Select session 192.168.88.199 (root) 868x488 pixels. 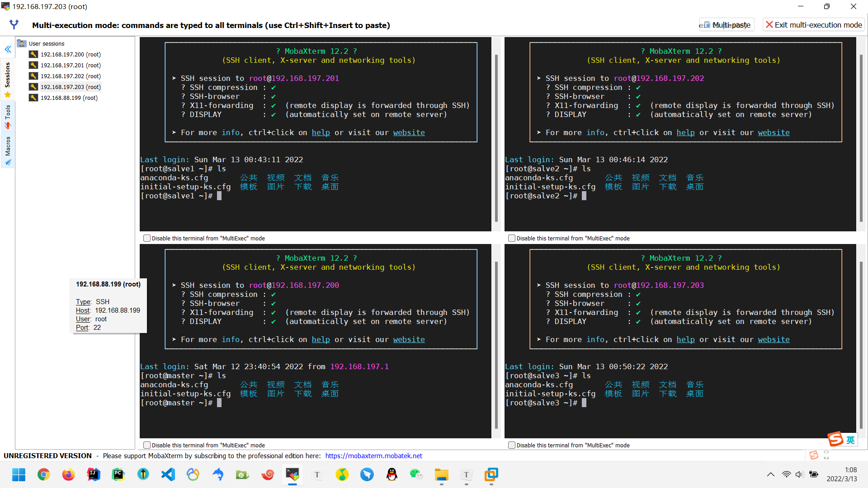[x=69, y=98]
